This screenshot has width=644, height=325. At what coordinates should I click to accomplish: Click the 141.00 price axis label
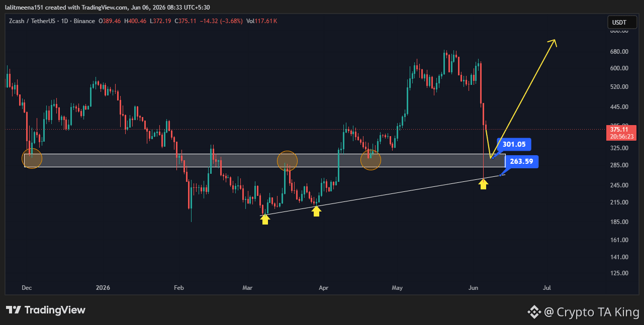618,257
